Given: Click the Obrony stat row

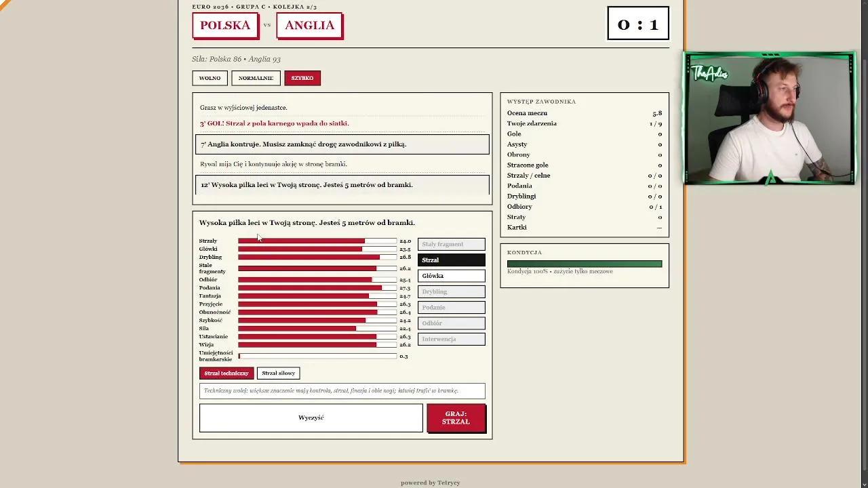Looking at the screenshot, I should click(585, 155).
